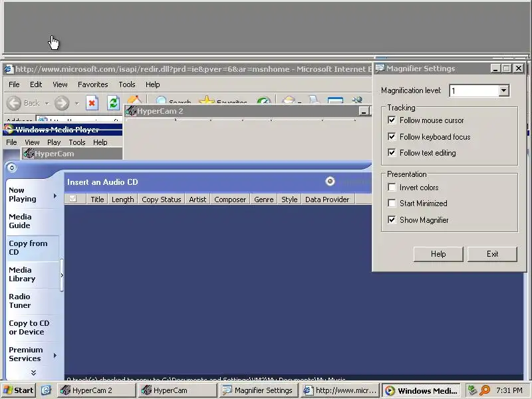Image resolution: width=532 pixels, height=399 pixels.
Task: Expand the Premium Services submenu arrow
Action: pos(55,355)
